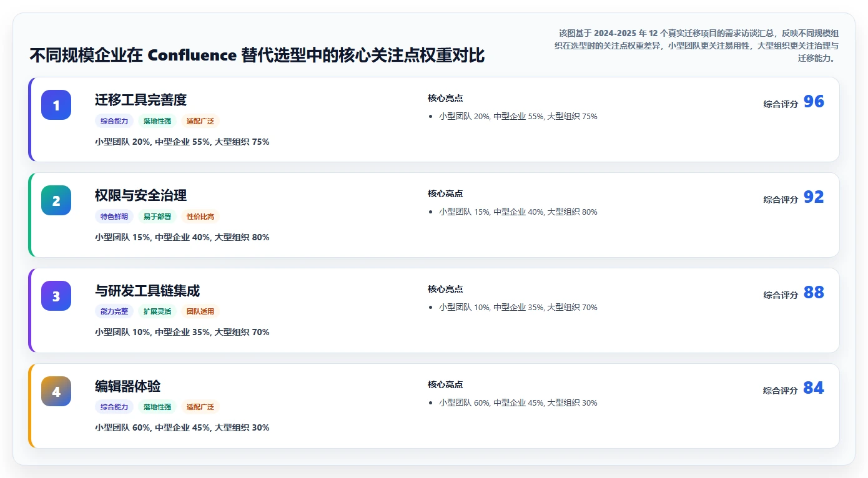Screen dimensions: 868x478
Task: Click 综合能力 tag under 迁移工具完善度
Action: coord(114,121)
